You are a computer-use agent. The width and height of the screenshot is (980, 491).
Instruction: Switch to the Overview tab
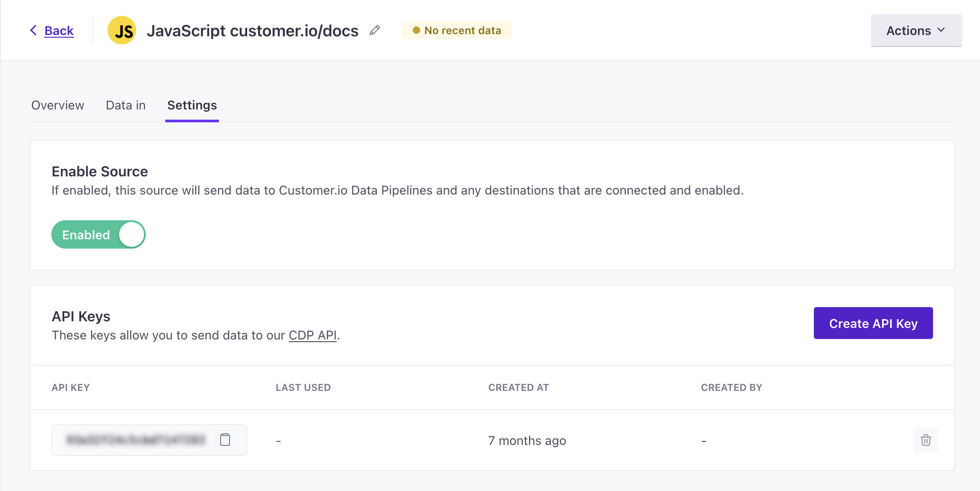[58, 105]
